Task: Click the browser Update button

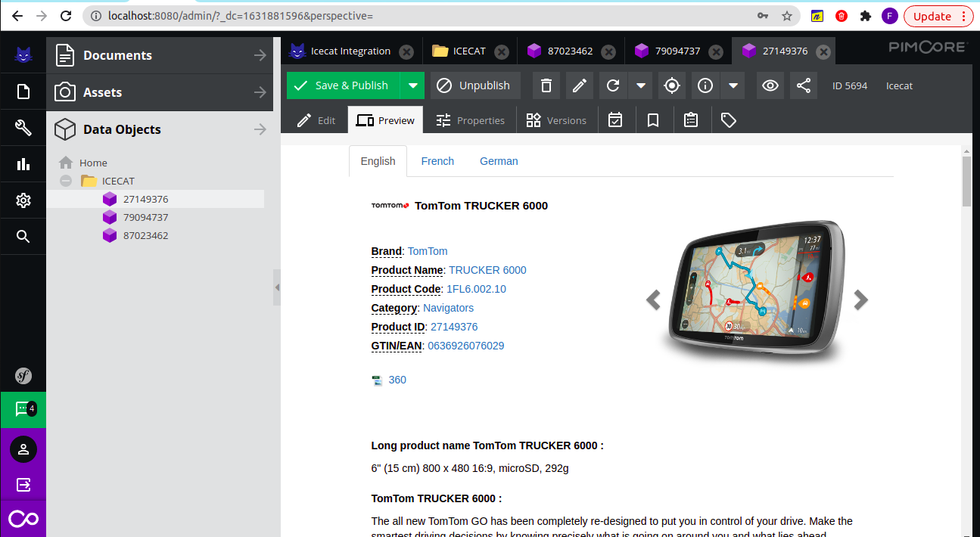Action: 938,16
